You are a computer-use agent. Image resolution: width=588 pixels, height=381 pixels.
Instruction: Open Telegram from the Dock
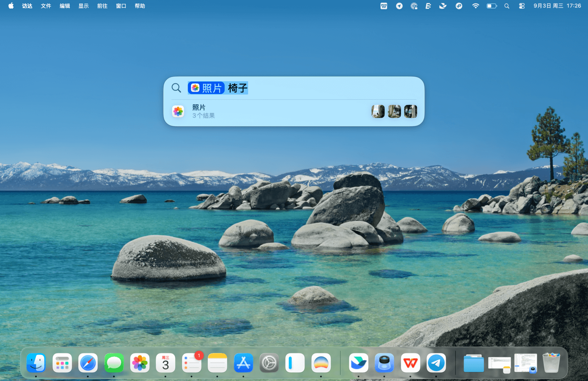click(436, 363)
